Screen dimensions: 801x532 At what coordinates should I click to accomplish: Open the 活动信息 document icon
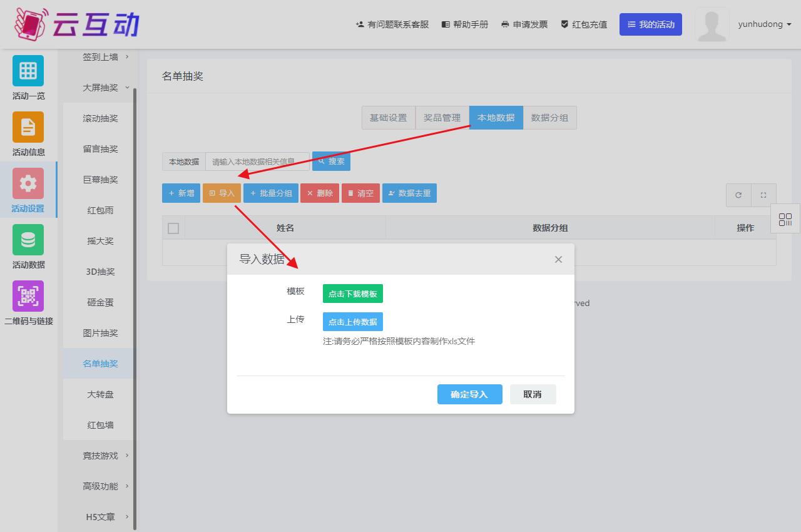tap(28, 127)
